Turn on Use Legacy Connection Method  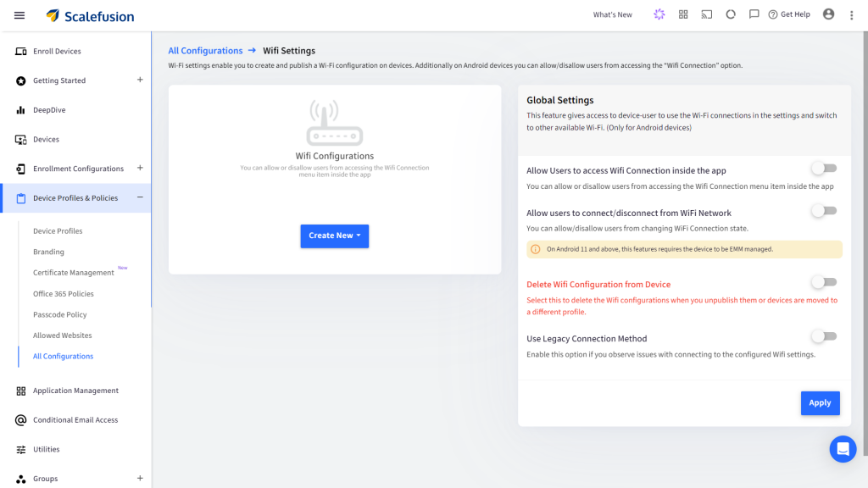pyautogui.click(x=823, y=336)
